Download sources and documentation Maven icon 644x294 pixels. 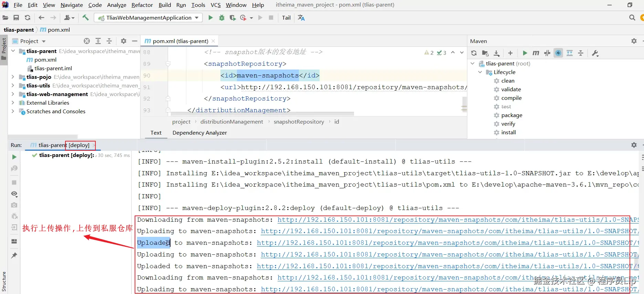coord(497,53)
